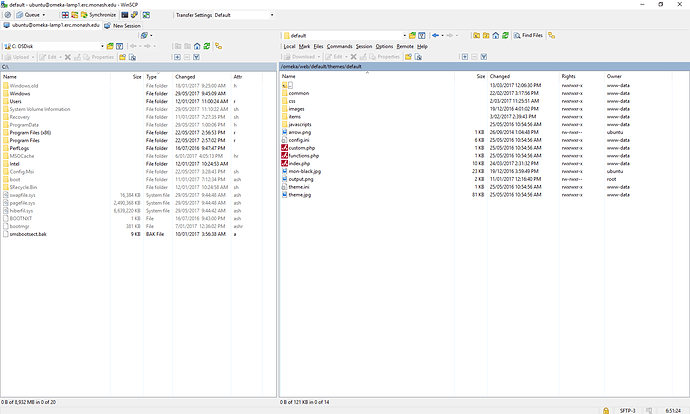Click the remote panel filter icon
The image size is (690, 414).
pyautogui.click(x=422, y=35)
